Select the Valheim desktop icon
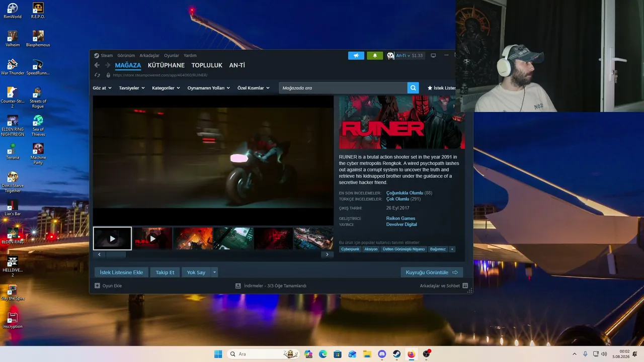This screenshot has width=644, height=362. tap(13, 39)
